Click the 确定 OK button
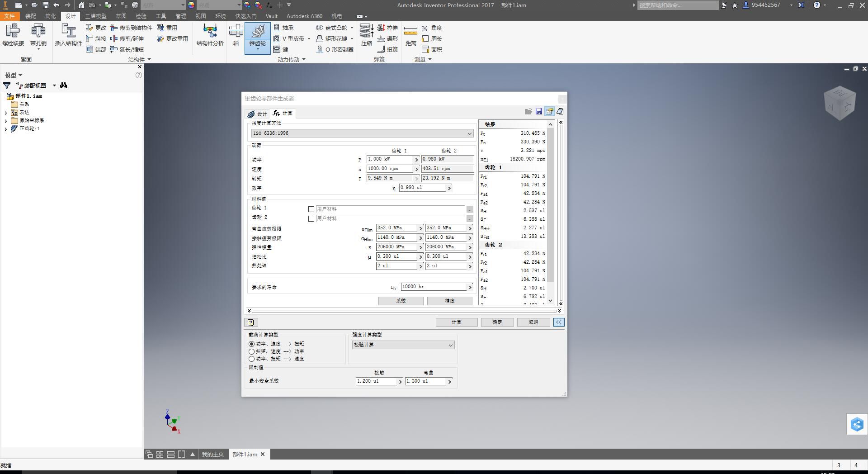Viewport: 868px width, 474px height. click(497, 322)
